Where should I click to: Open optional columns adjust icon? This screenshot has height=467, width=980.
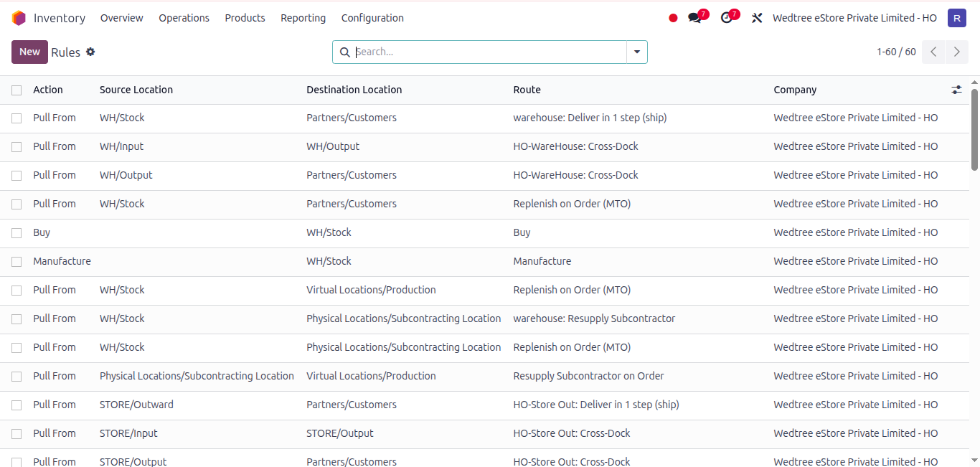click(956, 90)
